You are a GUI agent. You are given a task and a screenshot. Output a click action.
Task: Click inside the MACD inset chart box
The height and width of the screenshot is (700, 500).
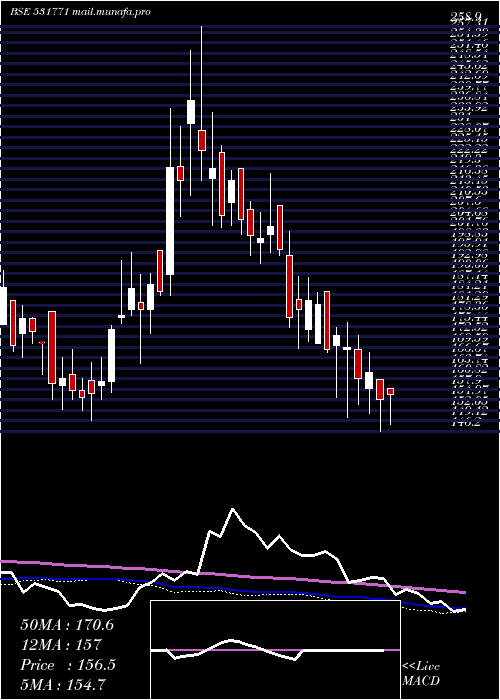[x=275, y=650]
